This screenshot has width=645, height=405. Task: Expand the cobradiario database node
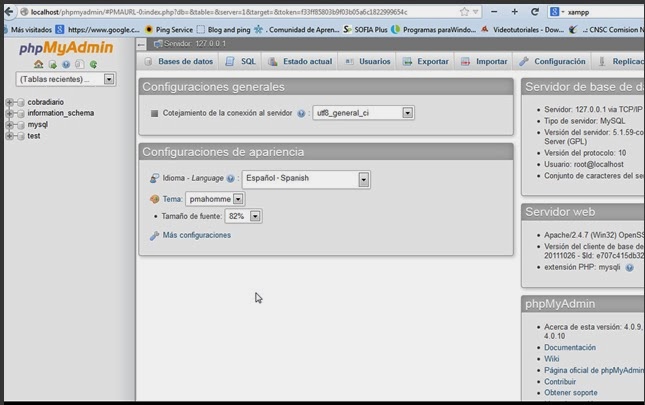coord(9,102)
